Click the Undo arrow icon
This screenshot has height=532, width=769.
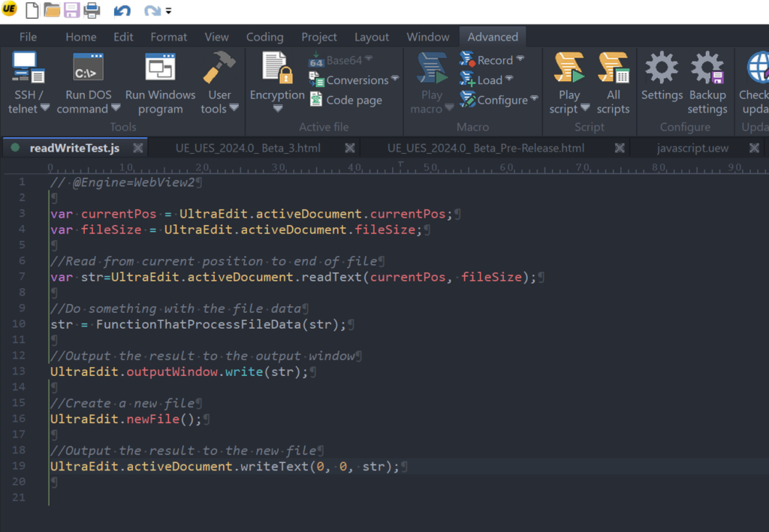(122, 11)
